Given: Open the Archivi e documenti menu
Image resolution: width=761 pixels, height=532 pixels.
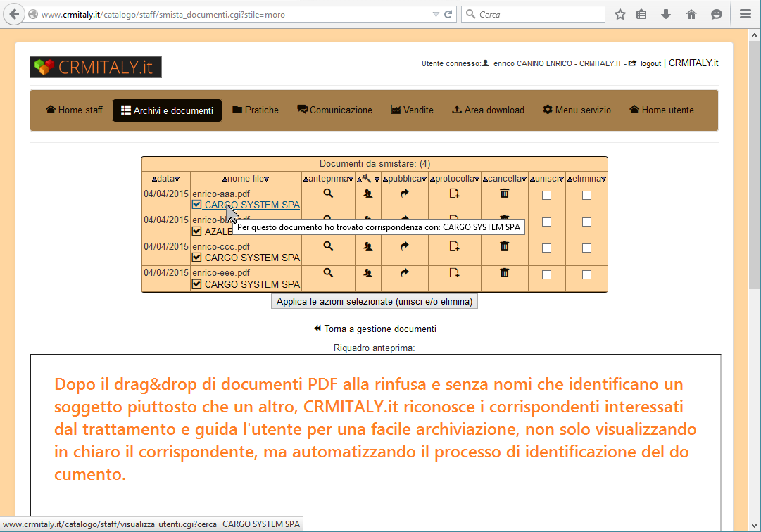Looking at the screenshot, I should [167, 110].
